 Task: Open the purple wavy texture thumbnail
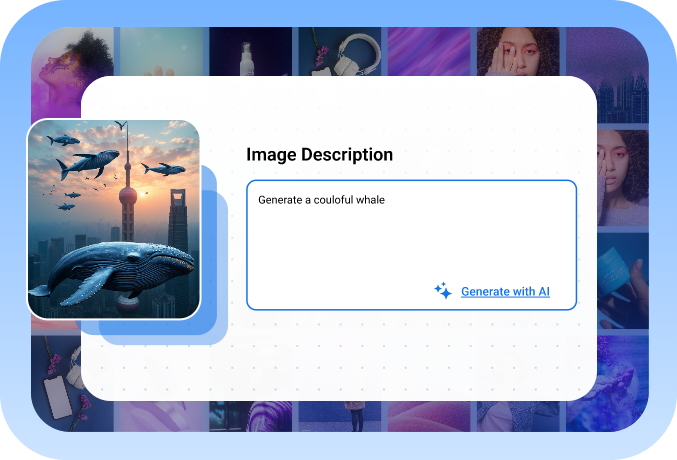[429, 51]
